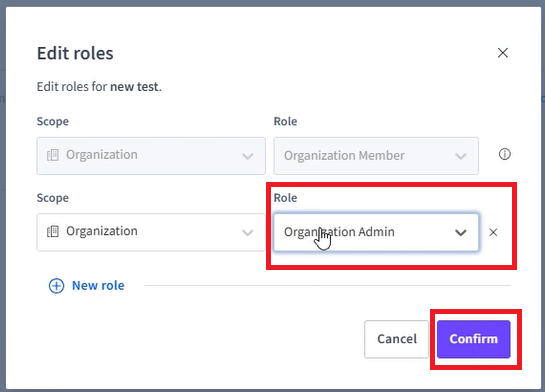Image resolution: width=545 pixels, height=392 pixels.
Task: Click the Organization Member chevron arrow
Action: click(x=461, y=156)
